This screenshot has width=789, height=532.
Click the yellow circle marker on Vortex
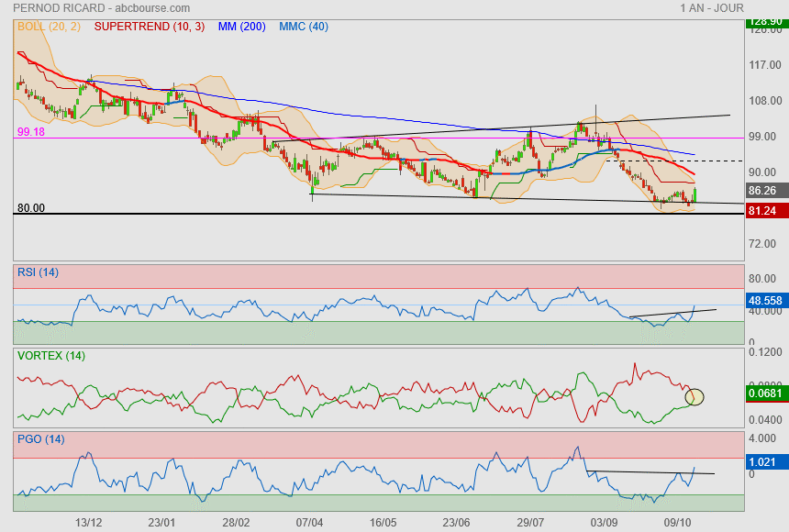695,396
